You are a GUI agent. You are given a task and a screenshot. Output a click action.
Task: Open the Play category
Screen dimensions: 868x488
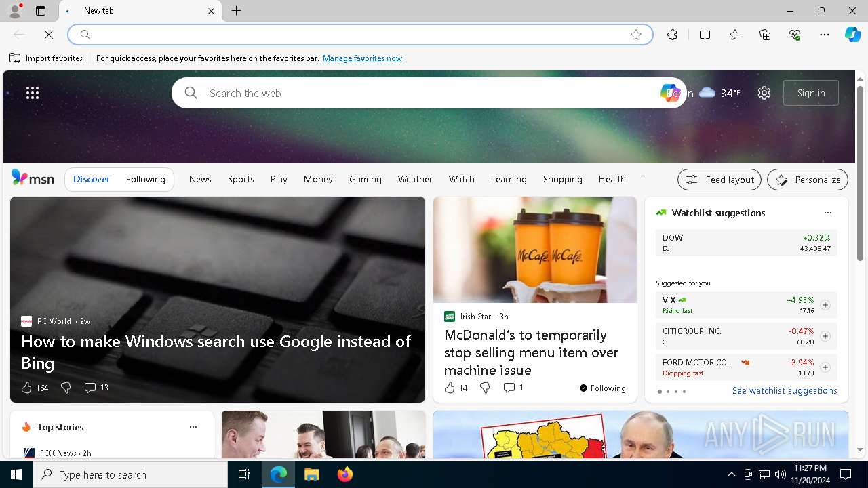click(279, 179)
